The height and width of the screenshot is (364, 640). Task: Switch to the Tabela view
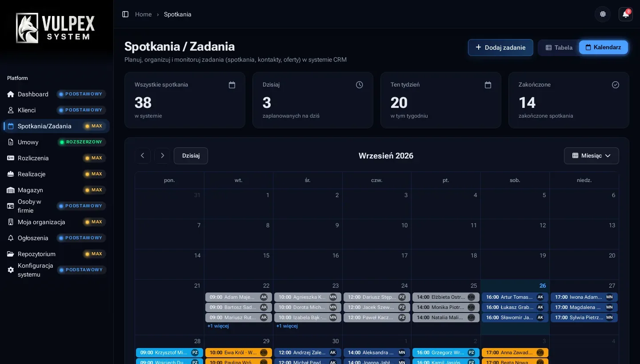tap(559, 47)
